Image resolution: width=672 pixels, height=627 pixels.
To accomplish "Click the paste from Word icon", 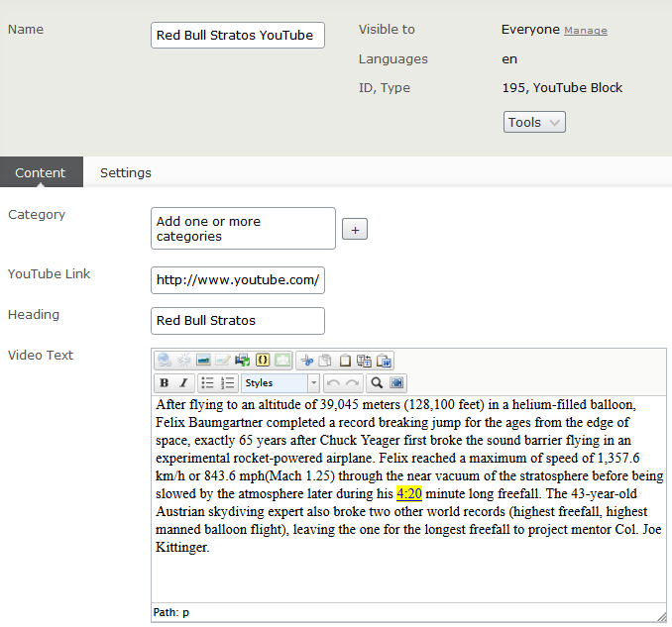I will (x=384, y=361).
